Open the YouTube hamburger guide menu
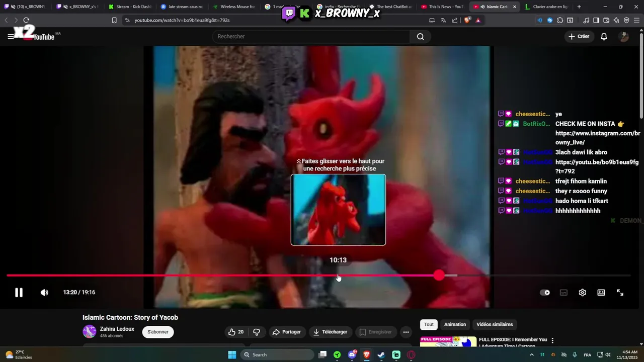Image resolution: width=644 pixels, height=362 pixels. [11, 37]
